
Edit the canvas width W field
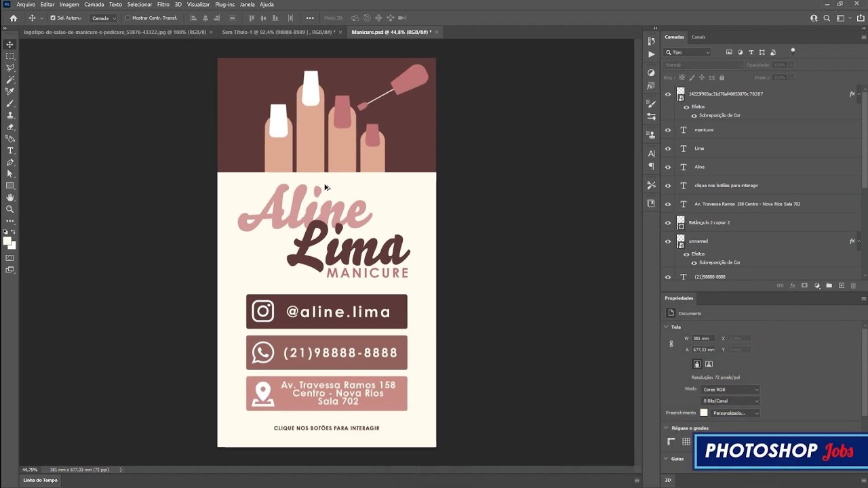pos(702,338)
